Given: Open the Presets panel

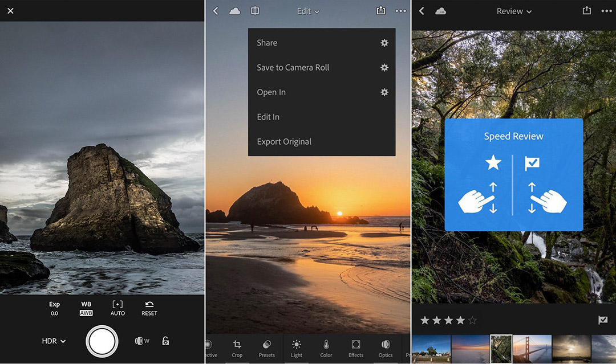Looking at the screenshot, I should [266, 348].
